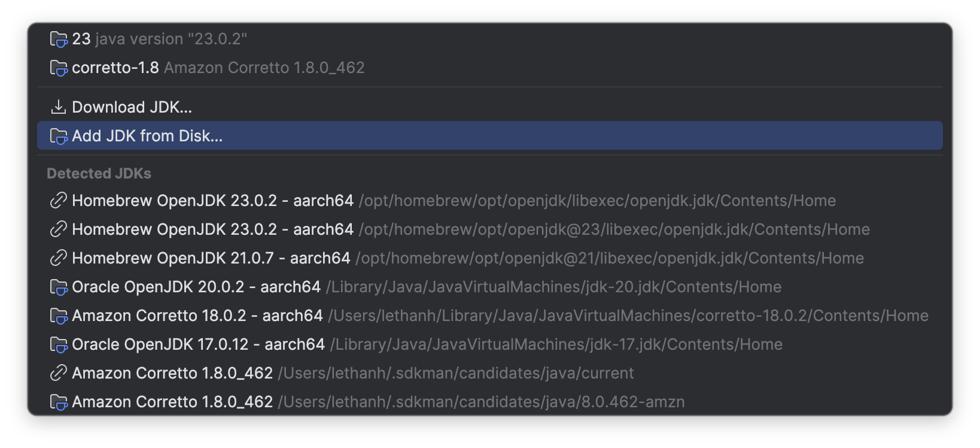The width and height of the screenshot is (980, 448).
Task: Click the download icon beside Download JDK
Action: (58, 106)
